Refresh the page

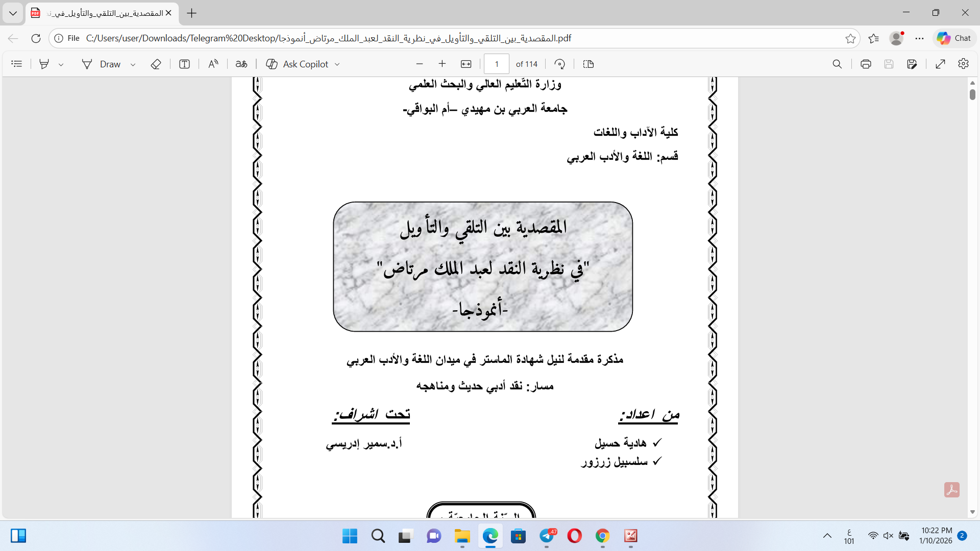[36, 38]
